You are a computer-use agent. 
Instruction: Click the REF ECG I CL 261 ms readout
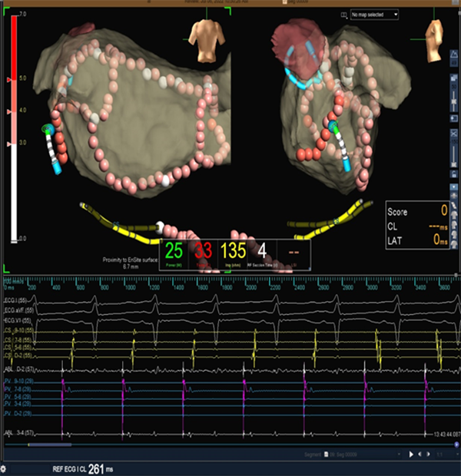(x=83, y=469)
